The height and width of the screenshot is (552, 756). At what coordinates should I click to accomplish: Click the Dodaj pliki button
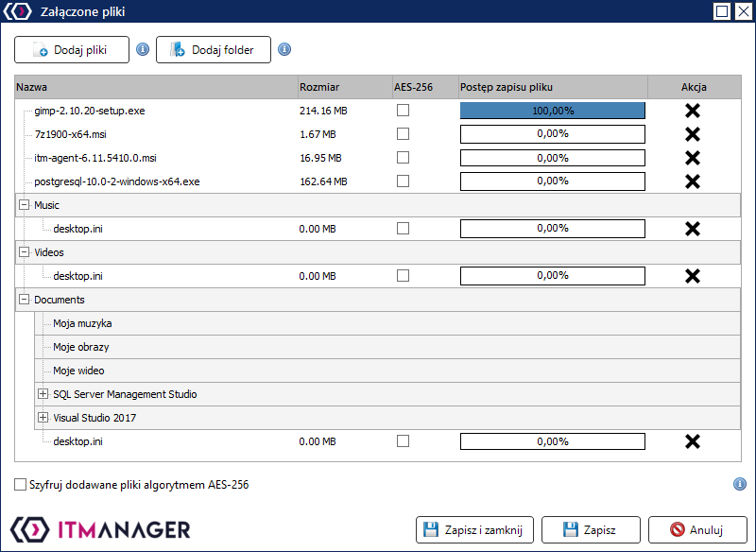coord(72,50)
